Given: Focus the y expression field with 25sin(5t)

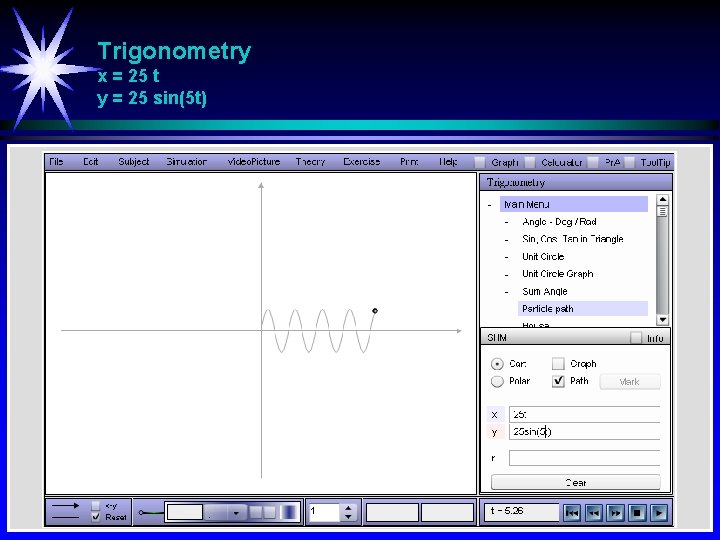Looking at the screenshot, I should click(x=584, y=432).
